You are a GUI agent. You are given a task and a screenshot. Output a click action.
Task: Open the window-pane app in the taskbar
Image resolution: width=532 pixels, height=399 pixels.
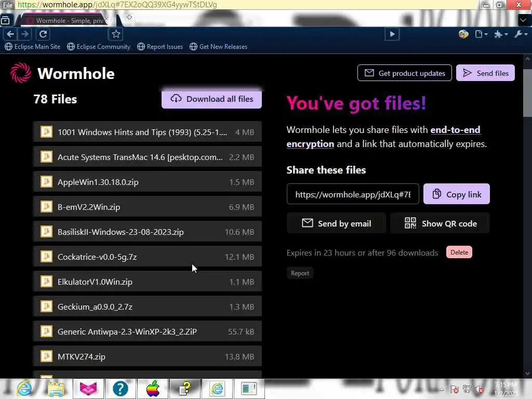pos(249,389)
